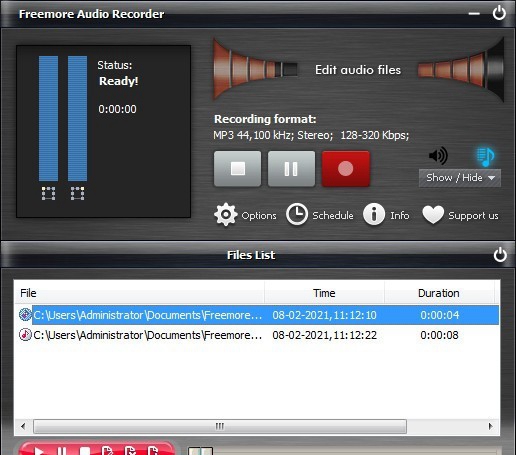Click the speaker volume icon
The image size is (516, 455).
pos(438,155)
